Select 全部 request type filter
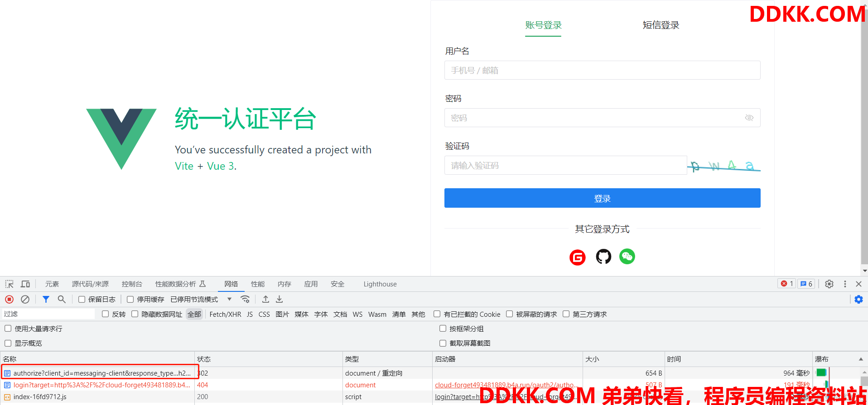868x405 pixels. 194,314
